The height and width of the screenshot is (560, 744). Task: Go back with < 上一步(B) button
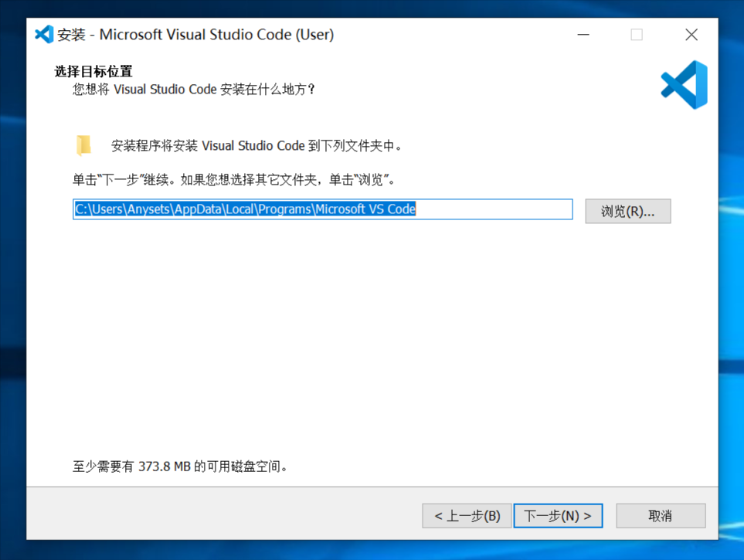tap(467, 516)
